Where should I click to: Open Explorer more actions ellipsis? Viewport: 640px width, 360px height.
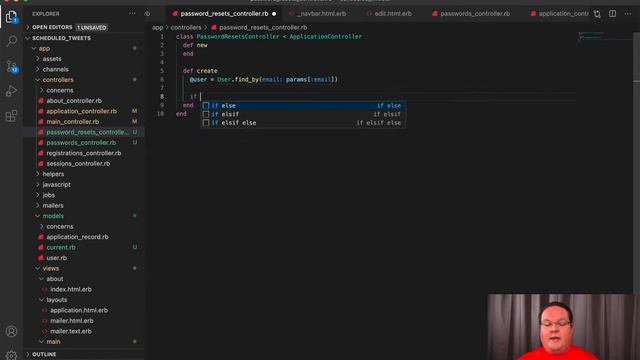132,13
